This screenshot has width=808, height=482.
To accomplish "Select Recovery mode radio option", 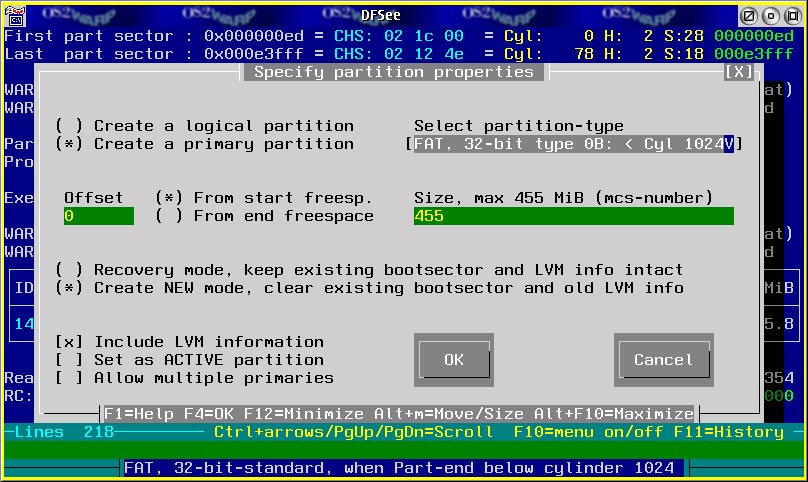I will [x=369, y=270].
